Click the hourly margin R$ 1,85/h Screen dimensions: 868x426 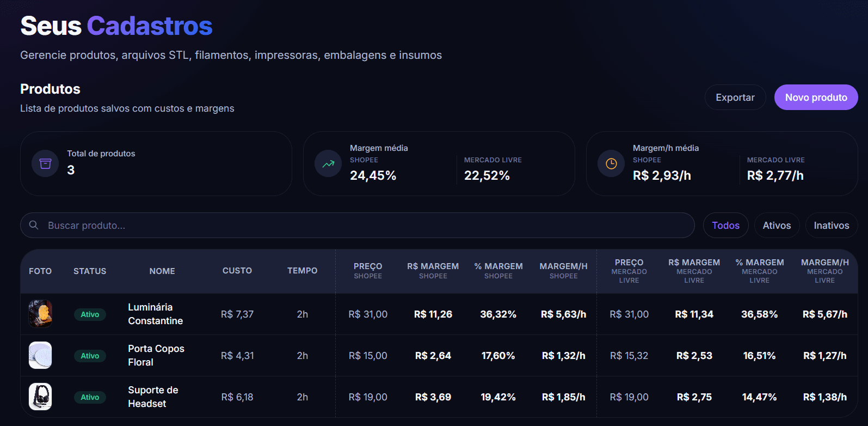tap(564, 397)
